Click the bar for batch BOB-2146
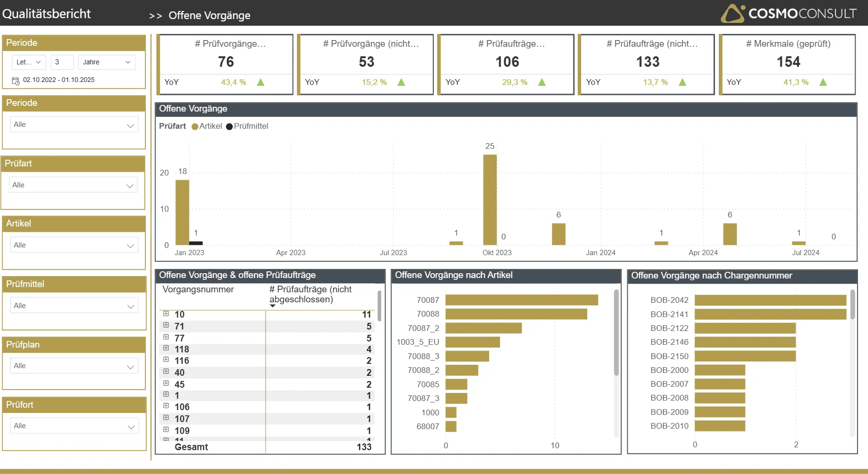 point(745,342)
